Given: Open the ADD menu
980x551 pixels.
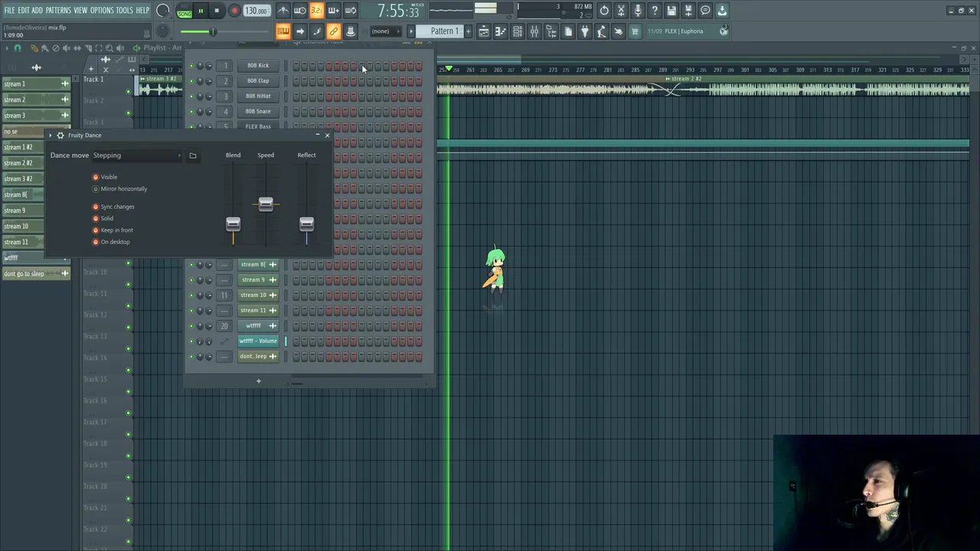Looking at the screenshot, I should (x=37, y=10).
